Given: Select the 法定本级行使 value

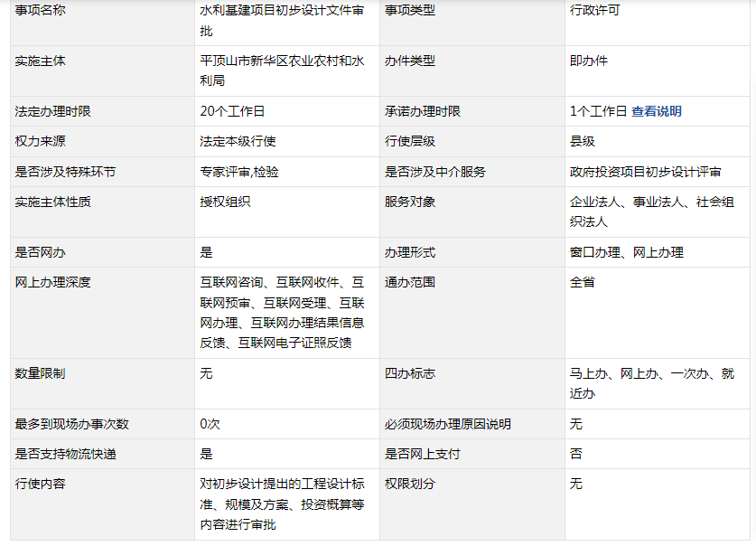Looking at the screenshot, I should [x=238, y=141].
